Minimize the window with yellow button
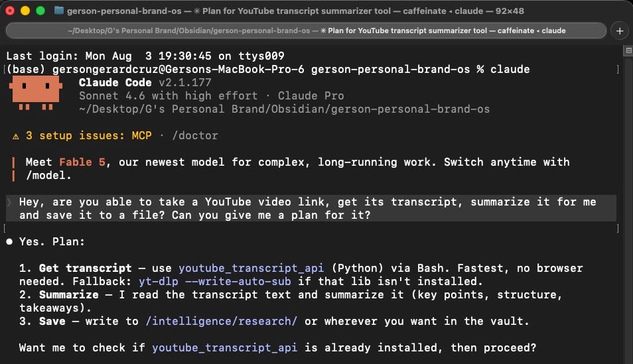633x364 pixels. [25, 11]
